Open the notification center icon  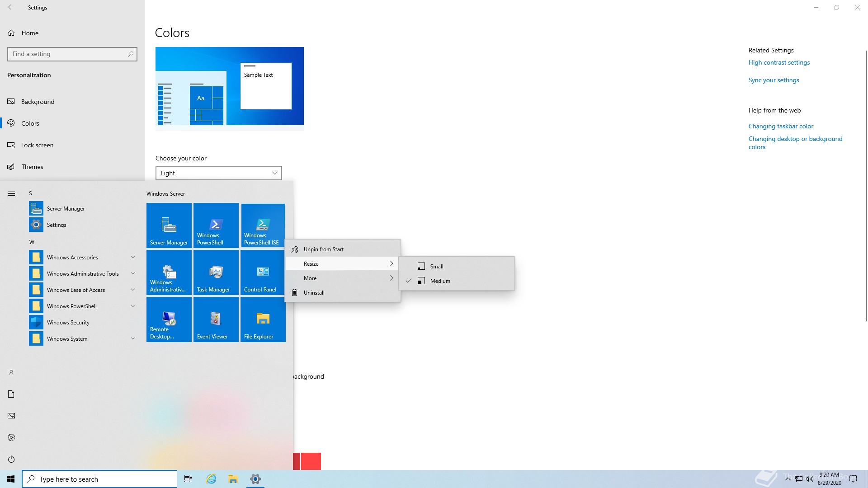pos(853,479)
